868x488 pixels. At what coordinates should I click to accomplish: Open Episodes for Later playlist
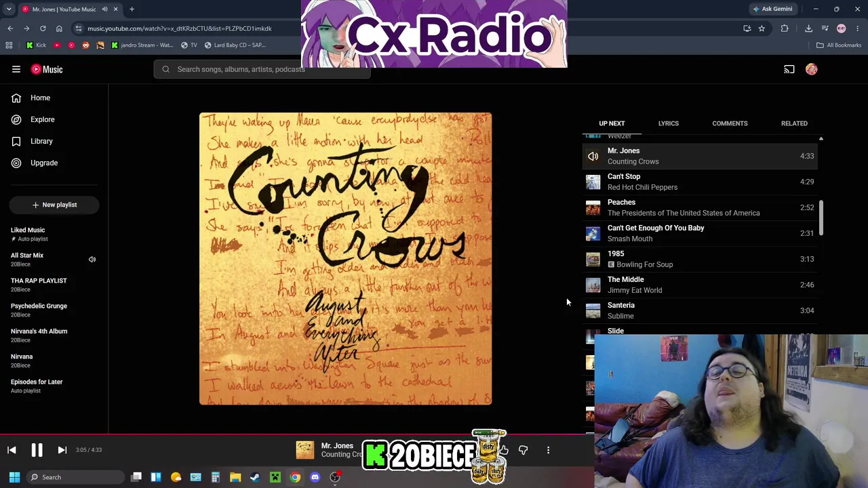[54, 386]
